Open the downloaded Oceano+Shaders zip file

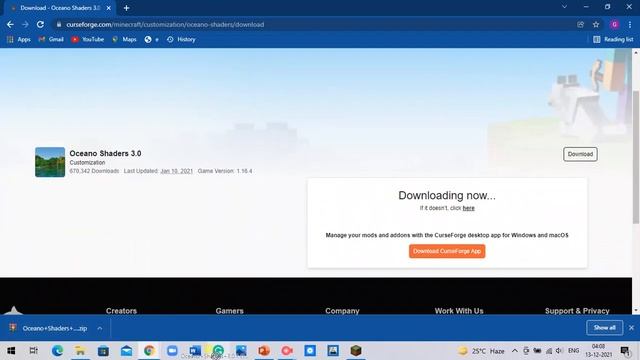point(48,328)
